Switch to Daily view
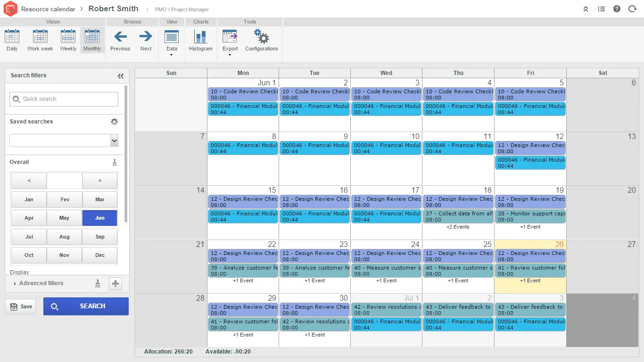The width and height of the screenshot is (644, 362). 12,41
